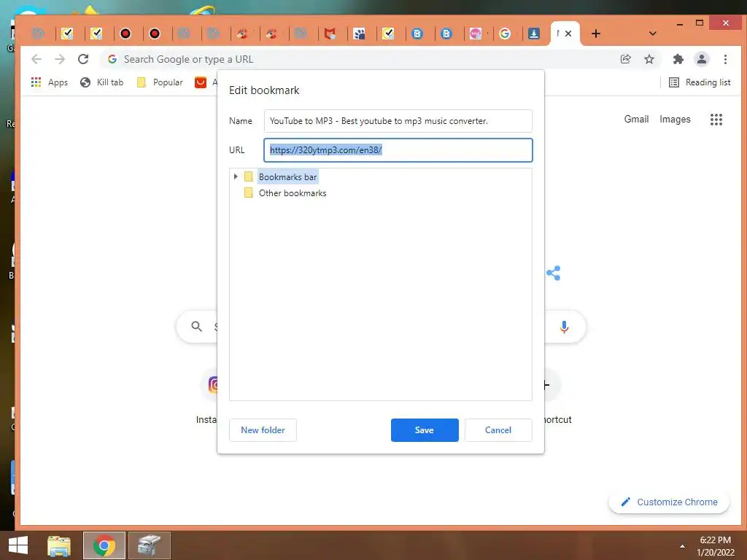Switch to the pink circle icon tab

tap(476, 34)
